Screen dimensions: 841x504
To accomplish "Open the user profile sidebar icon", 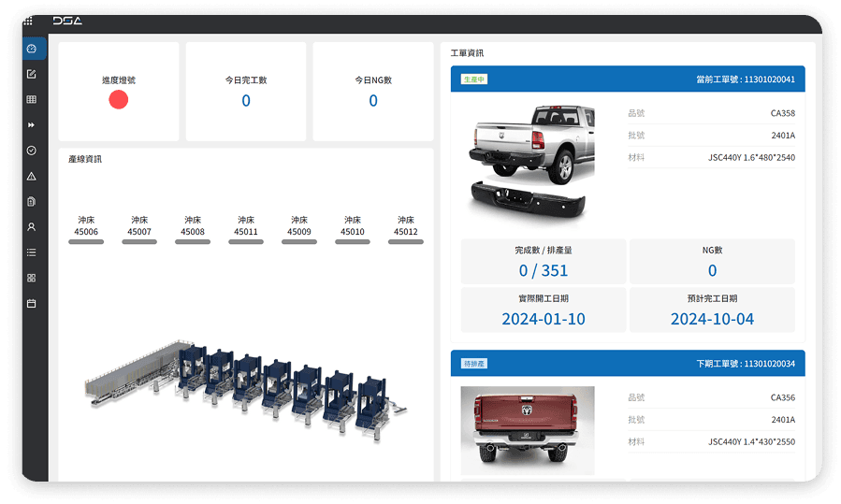I will point(32,227).
